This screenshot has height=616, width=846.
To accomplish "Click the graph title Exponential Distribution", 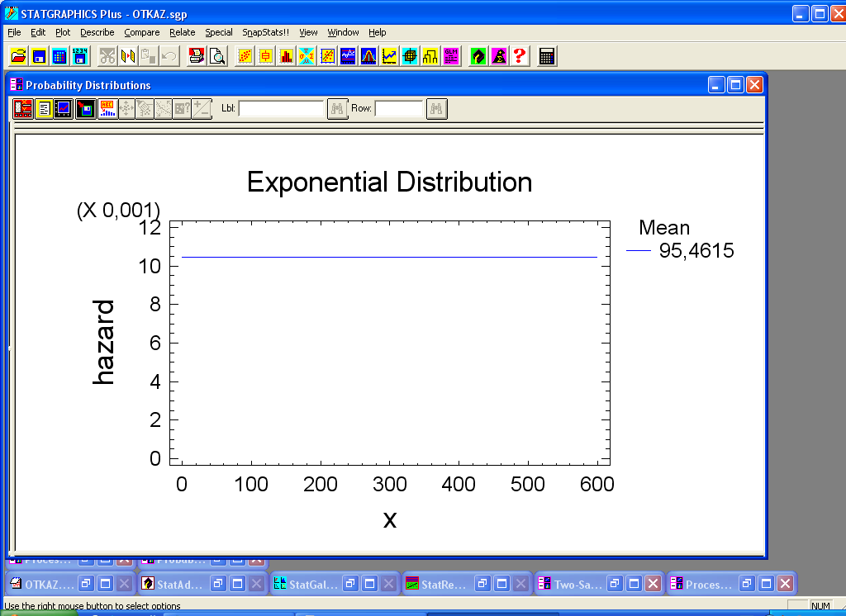I will point(390,182).
